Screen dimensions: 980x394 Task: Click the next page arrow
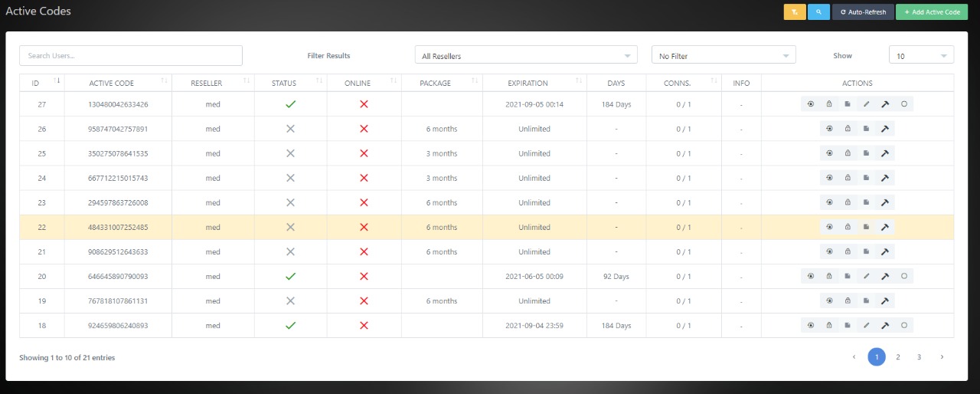(x=942, y=356)
